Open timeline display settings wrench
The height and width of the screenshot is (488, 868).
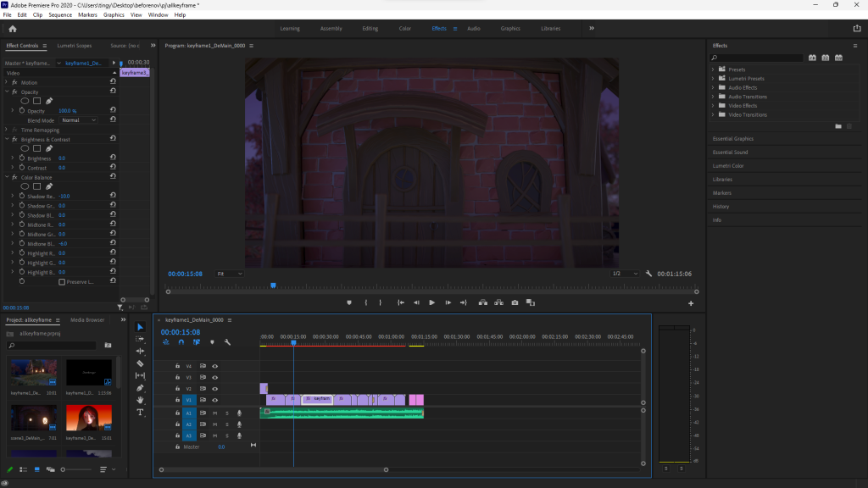227,342
